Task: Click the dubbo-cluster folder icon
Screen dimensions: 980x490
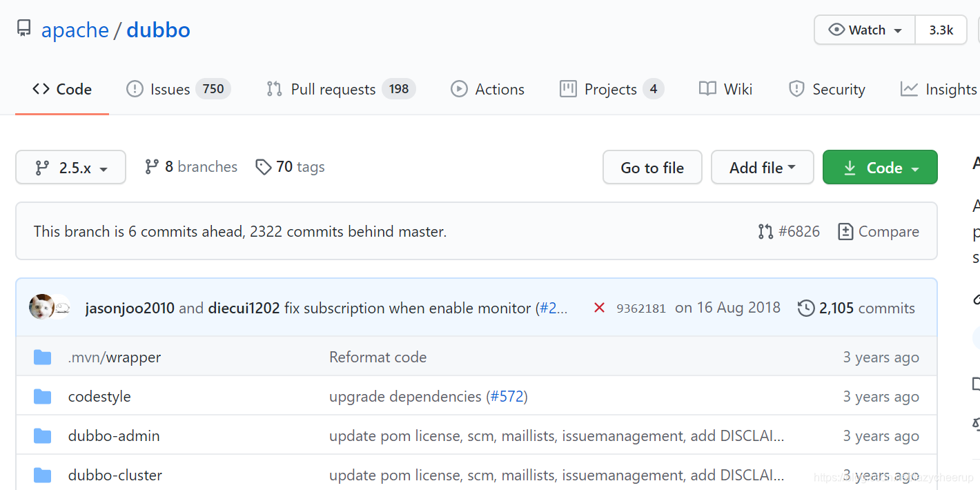Action: pos(43,475)
